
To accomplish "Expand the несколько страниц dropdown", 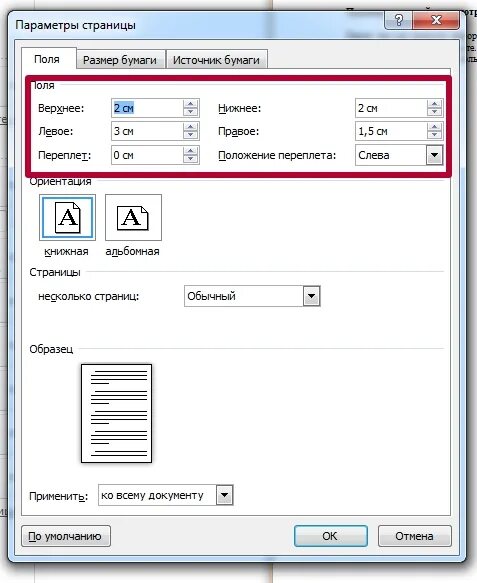I will click(312, 296).
